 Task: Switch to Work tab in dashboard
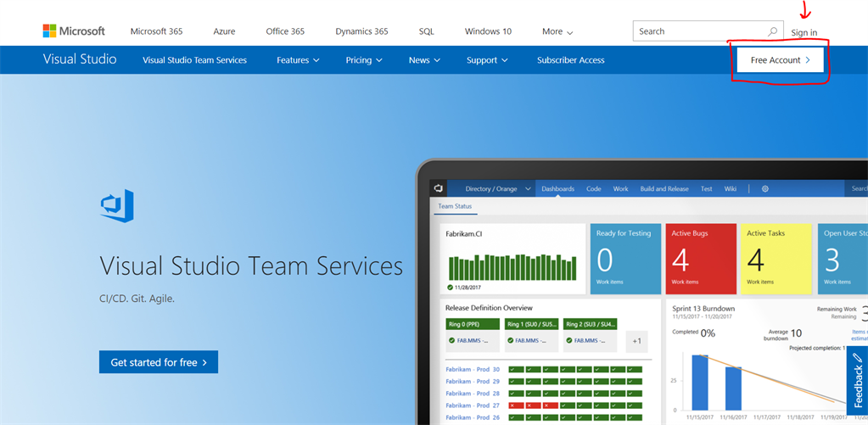tap(620, 188)
